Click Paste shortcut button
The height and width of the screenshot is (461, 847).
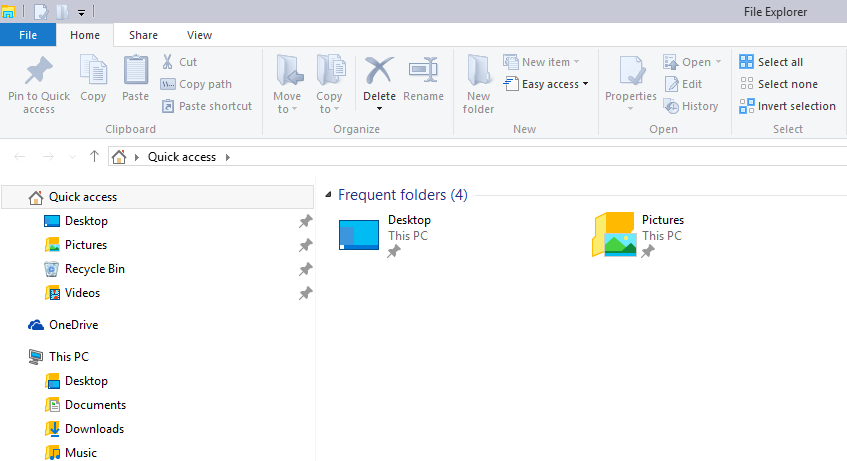tap(206, 106)
